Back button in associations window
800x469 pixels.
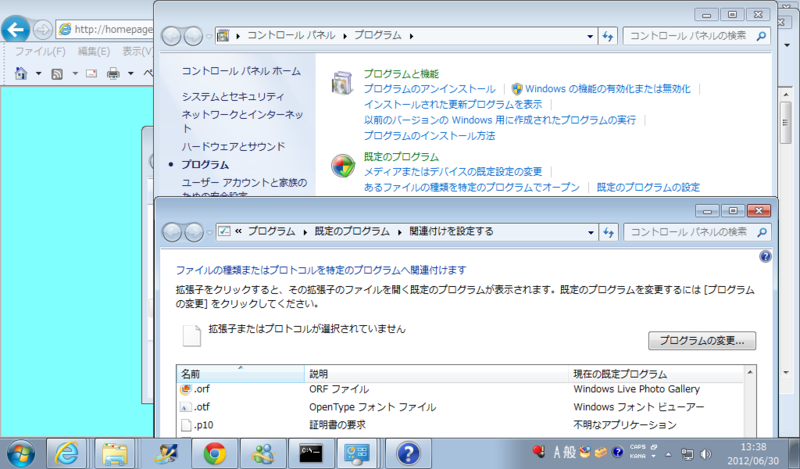coord(172,233)
